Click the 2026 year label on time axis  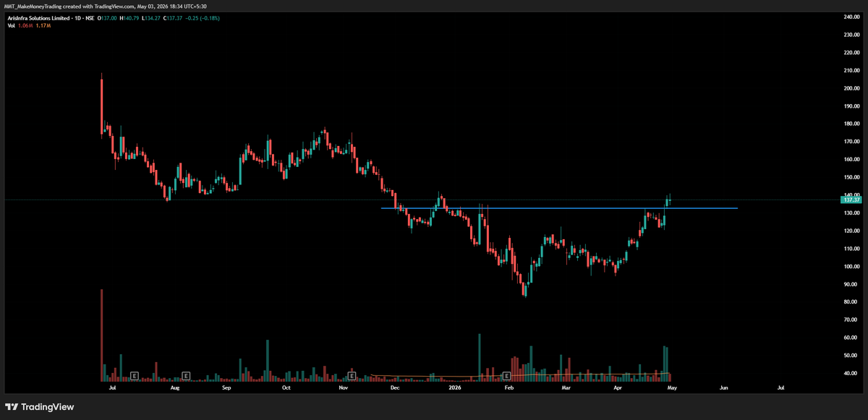(x=454, y=388)
